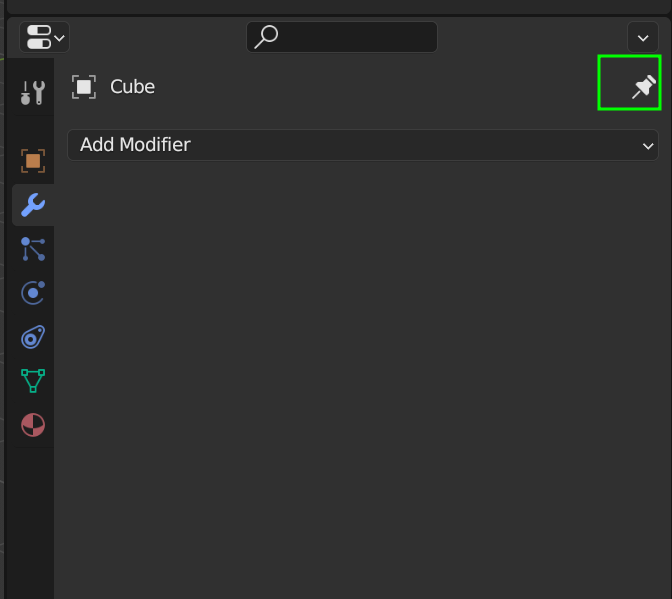Open the orange Object properties tab
Image resolution: width=672 pixels, height=599 pixels.
(33, 160)
